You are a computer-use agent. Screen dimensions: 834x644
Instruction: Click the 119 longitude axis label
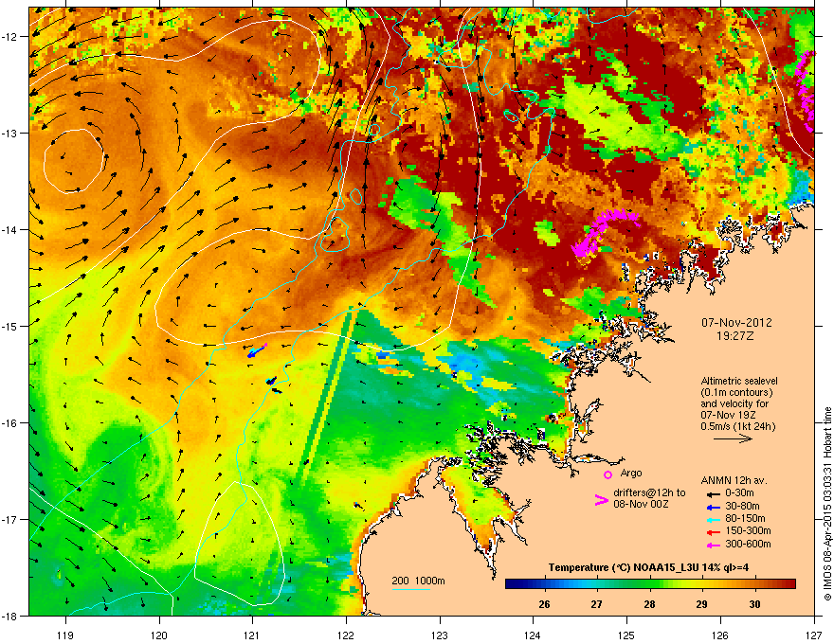(65, 635)
